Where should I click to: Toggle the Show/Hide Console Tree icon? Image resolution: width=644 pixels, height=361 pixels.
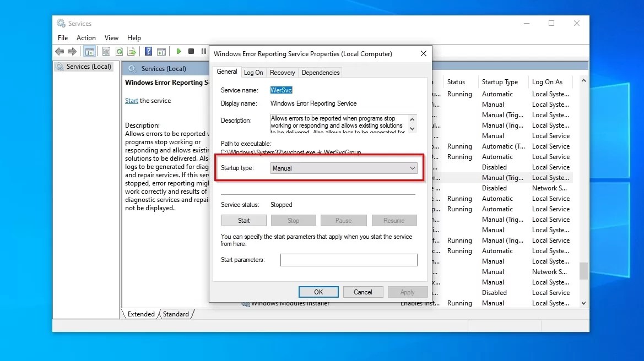tap(90, 51)
